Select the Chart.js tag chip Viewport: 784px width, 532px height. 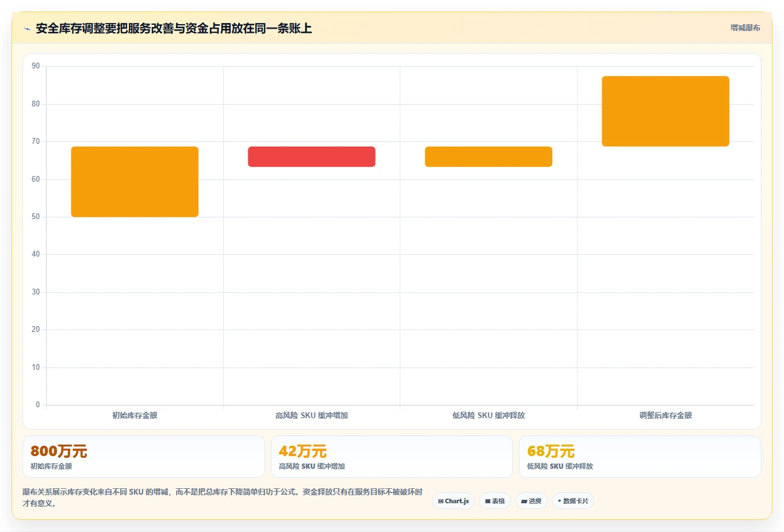pos(453,501)
